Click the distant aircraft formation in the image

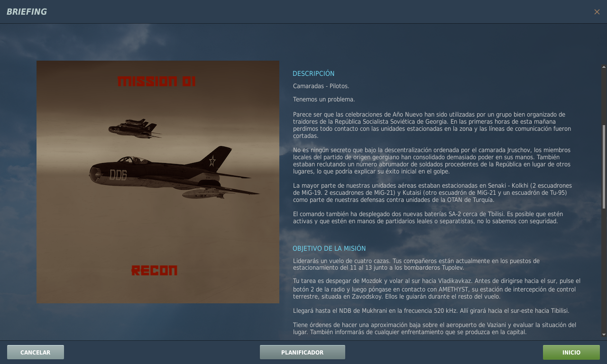coord(133,128)
